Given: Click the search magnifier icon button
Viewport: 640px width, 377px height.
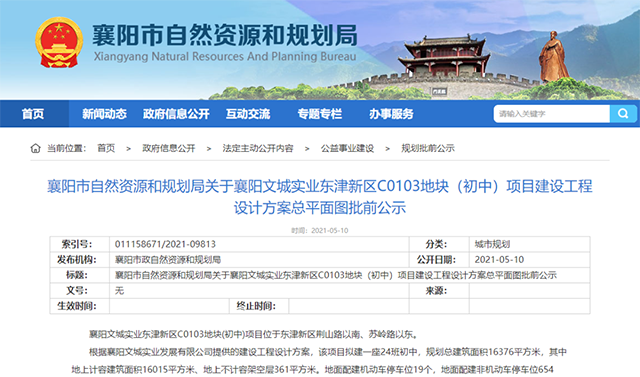Looking at the screenshot, I should click(623, 113).
